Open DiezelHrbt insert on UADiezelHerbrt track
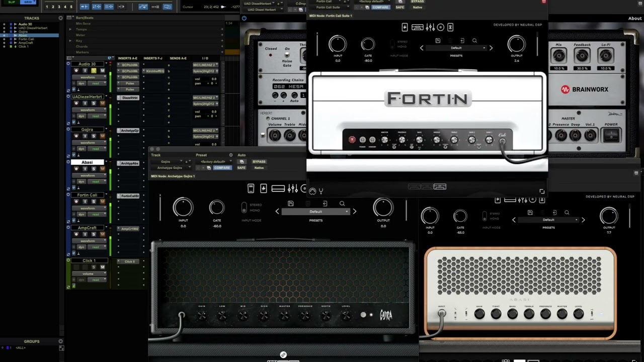The image size is (644, 362). tap(129, 98)
